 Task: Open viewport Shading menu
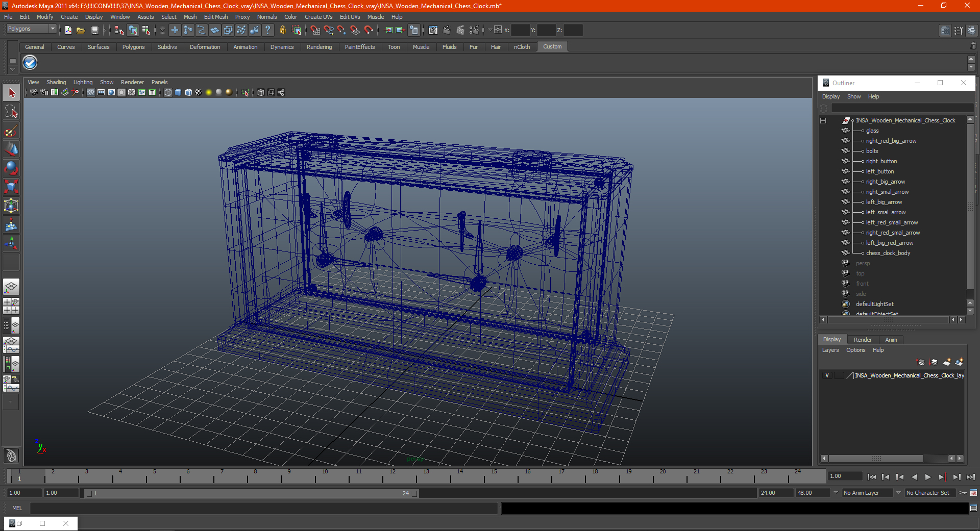(56, 82)
